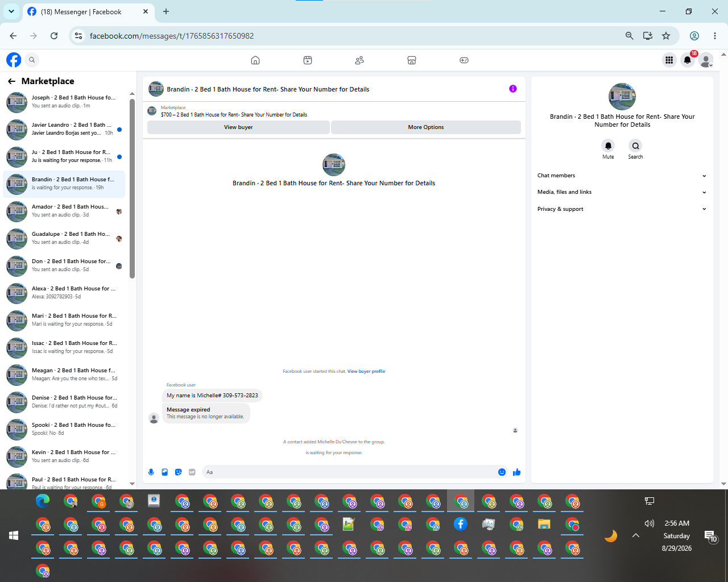Go to the Facebook Home feed icon
This screenshot has width=728, height=582.
255,60
